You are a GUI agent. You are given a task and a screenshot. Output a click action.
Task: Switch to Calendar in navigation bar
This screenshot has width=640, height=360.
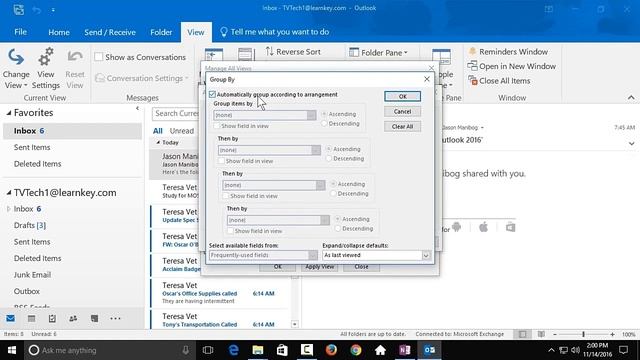[31, 318]
